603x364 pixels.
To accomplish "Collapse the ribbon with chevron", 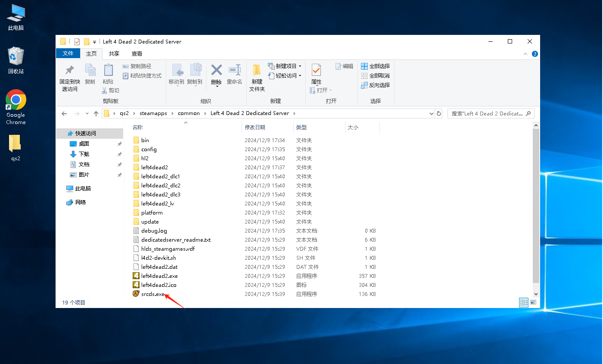I will point(525,54).
